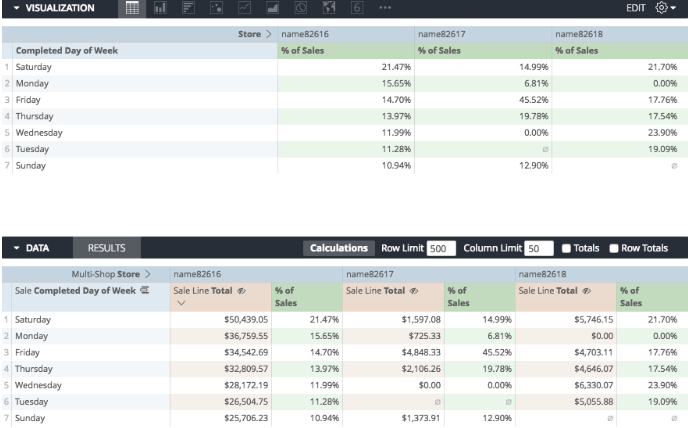Click descending sort chevron under name82616 Sale Line Total
688x428 pixels.
pyautogui.click(x=181, y=303)
